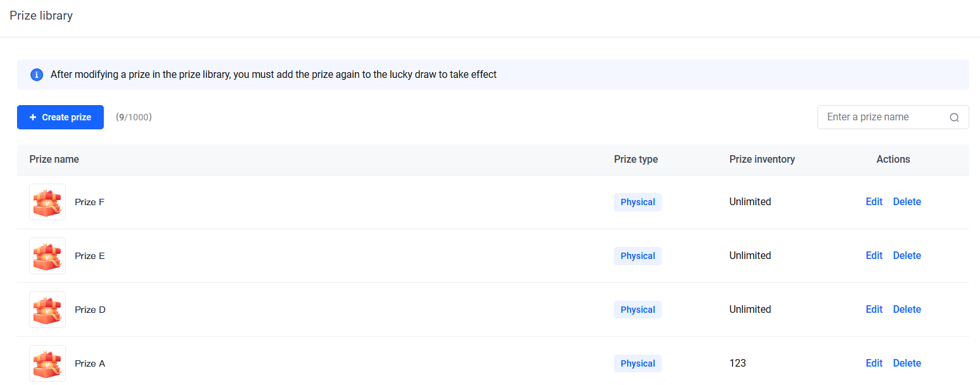
Task: Focus the prize name search field
Action: point(884,117)
